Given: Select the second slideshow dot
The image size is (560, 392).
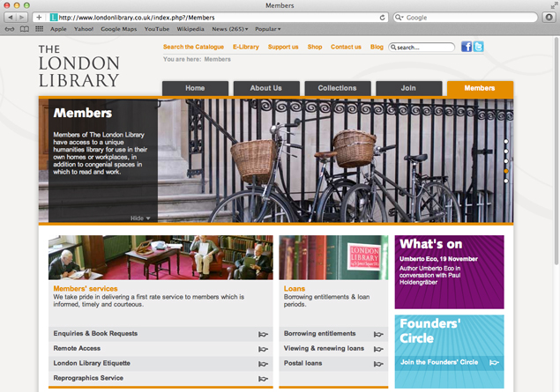Looking at the screenshot, I should click(505, 152).
